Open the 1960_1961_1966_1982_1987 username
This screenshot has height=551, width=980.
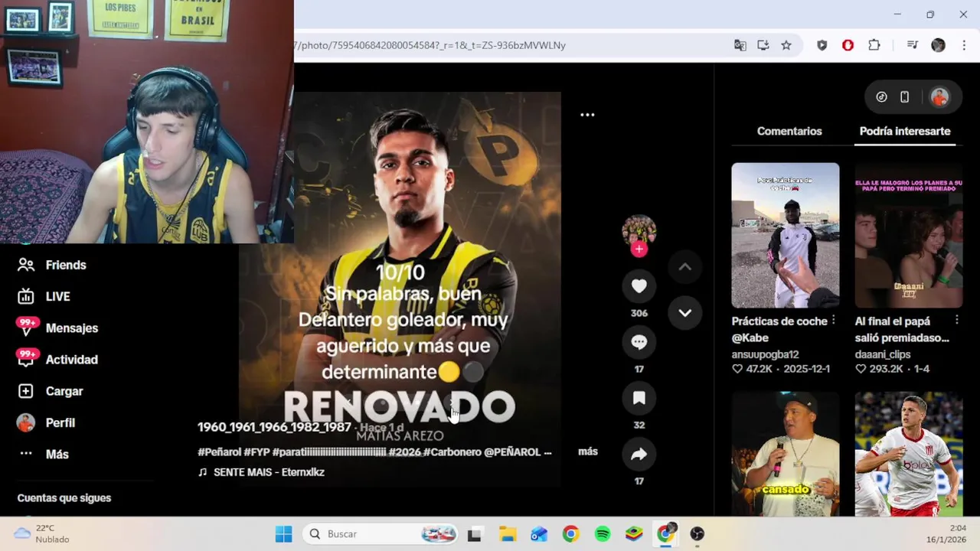click(x=274, y=427)
